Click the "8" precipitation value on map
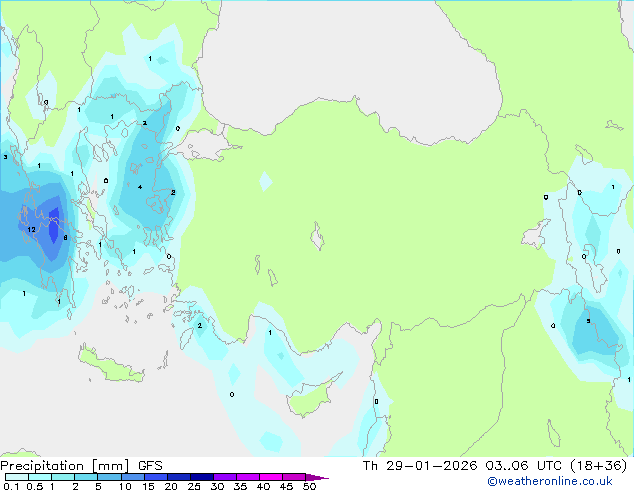Screen dimensions: 634x490 coord(66,238)
